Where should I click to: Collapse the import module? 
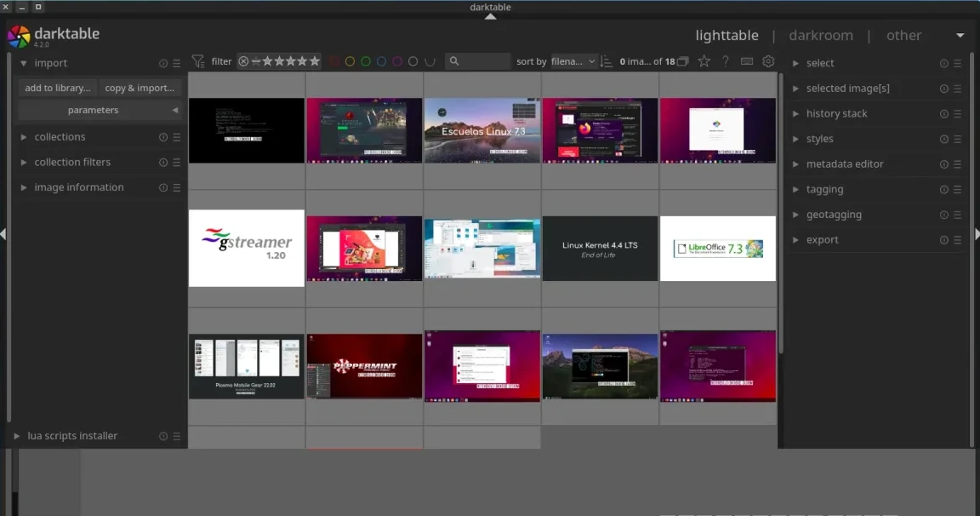pos(23,63)
